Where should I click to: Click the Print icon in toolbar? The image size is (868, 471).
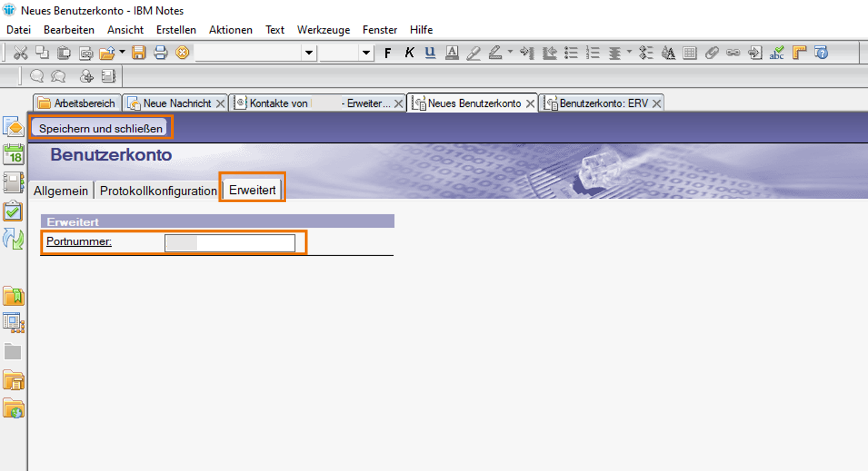[160, 53]
